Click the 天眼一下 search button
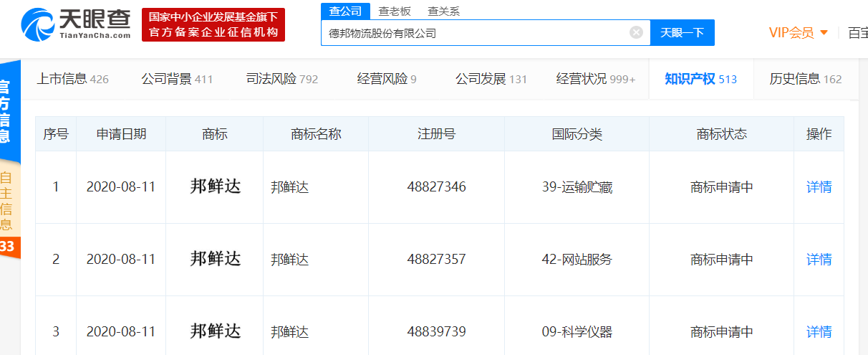 [x=682, y=32]
